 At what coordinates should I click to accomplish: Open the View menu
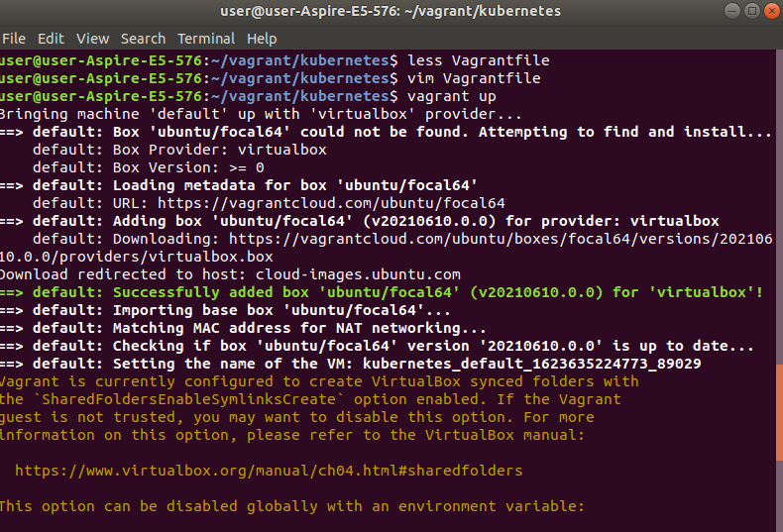click(x=92, y=39)
